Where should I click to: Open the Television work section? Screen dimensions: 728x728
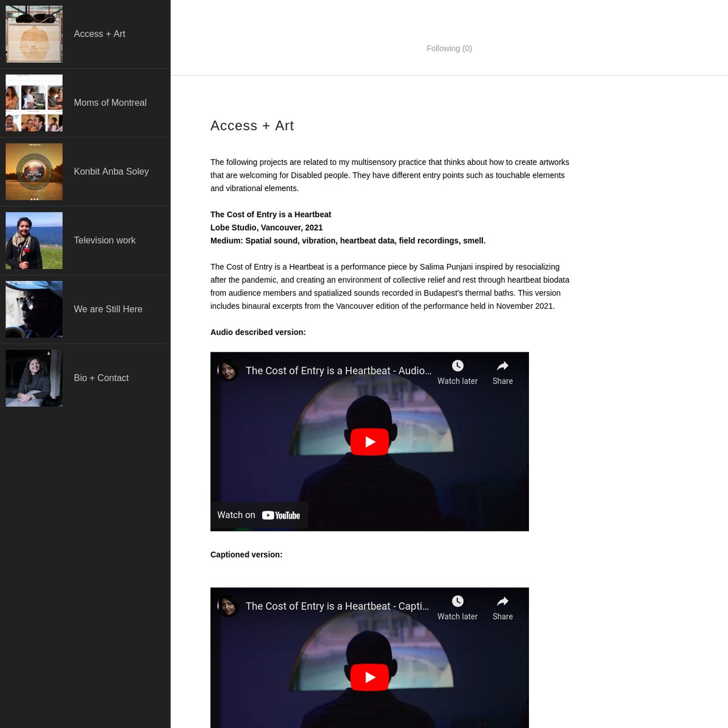104,240
